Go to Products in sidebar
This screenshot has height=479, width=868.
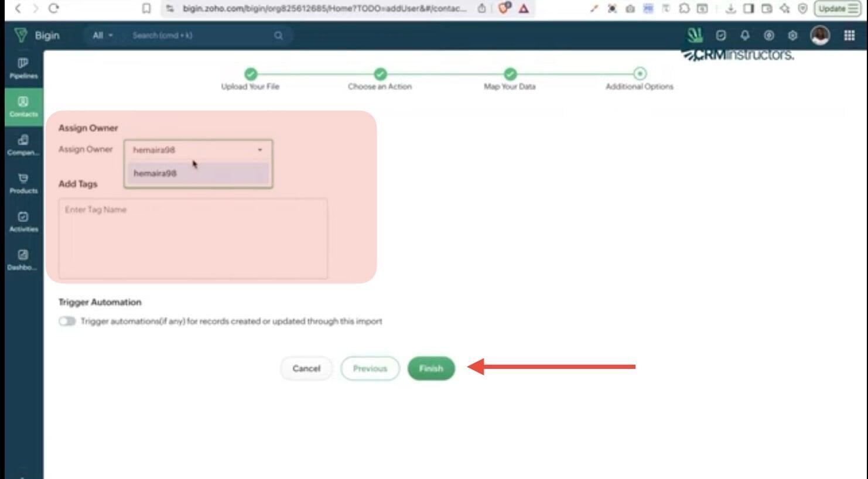point(23,183)
